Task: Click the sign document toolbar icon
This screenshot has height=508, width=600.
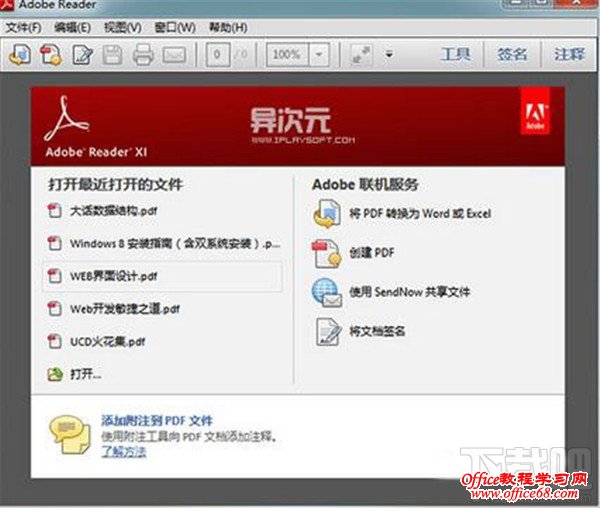Action: 83,55
